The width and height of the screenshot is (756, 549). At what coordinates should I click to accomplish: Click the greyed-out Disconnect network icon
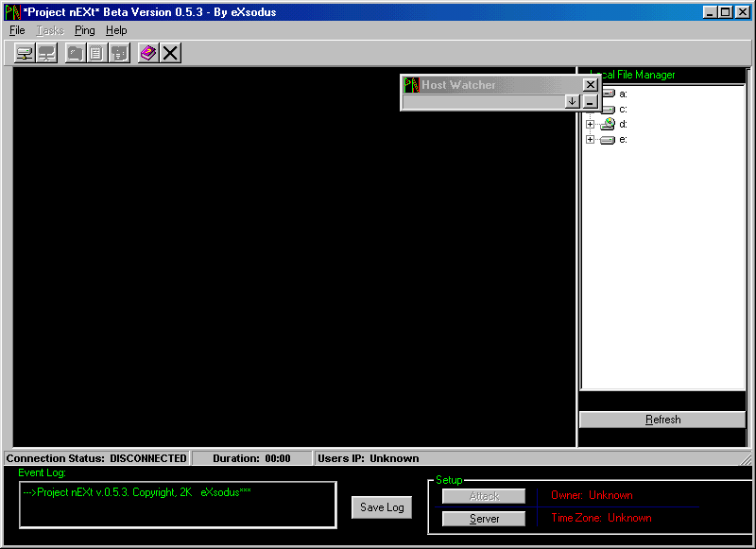point(46,53)
